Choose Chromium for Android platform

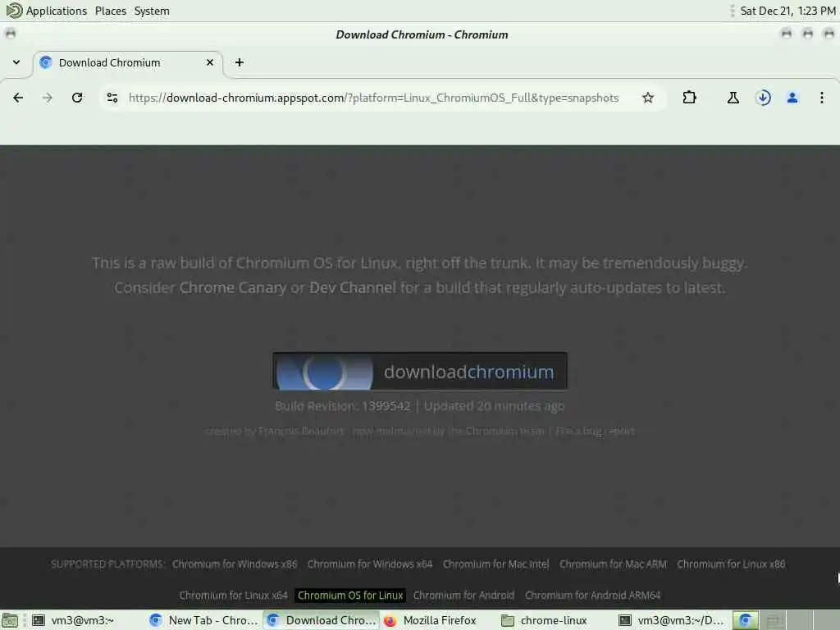[464, 596]
